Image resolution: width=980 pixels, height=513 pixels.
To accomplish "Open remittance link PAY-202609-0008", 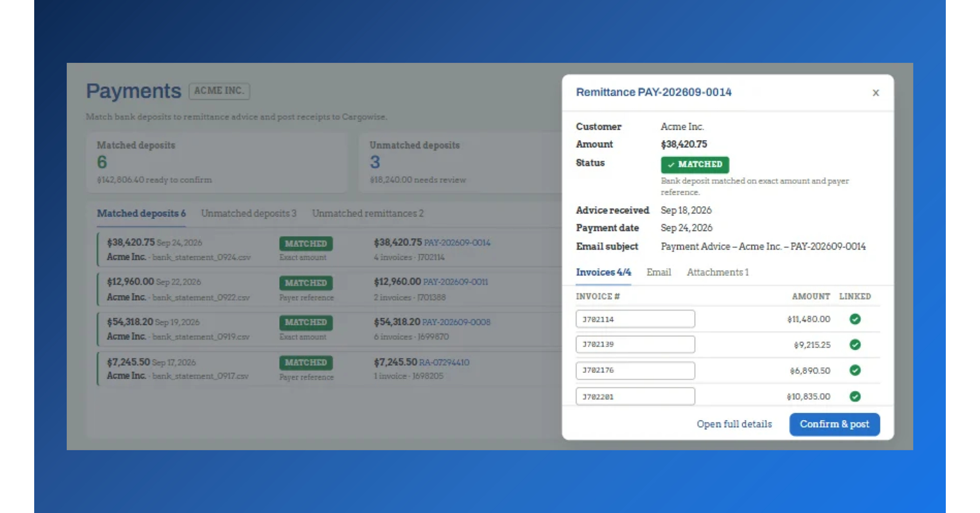I will click(456, 322).
